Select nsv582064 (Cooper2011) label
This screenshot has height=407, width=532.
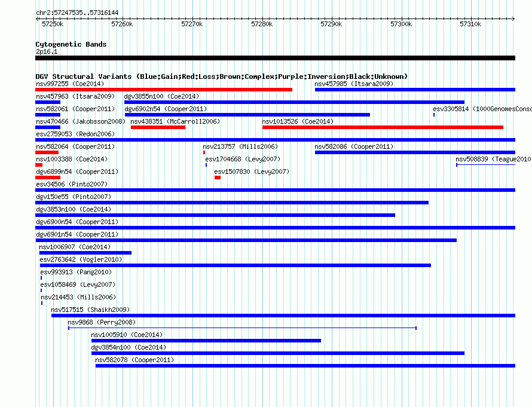point(75,146)
